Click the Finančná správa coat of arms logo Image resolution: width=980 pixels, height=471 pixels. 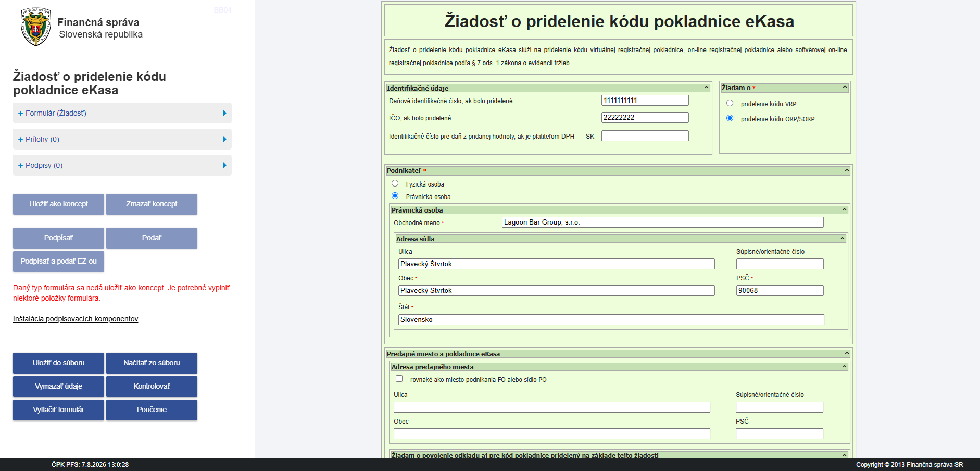tap(35, 27)
